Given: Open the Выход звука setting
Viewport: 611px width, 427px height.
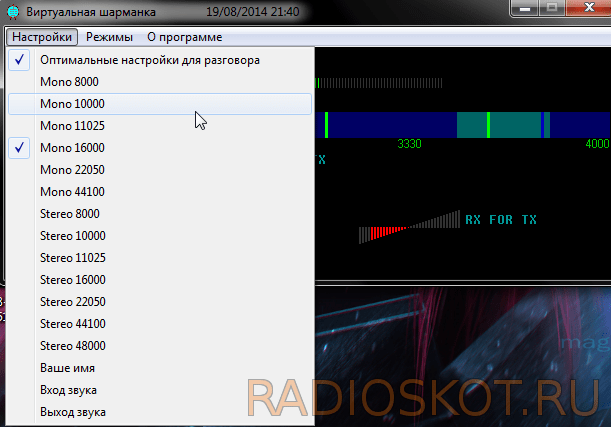Looking at the screenshot, I should coord(160,412).
